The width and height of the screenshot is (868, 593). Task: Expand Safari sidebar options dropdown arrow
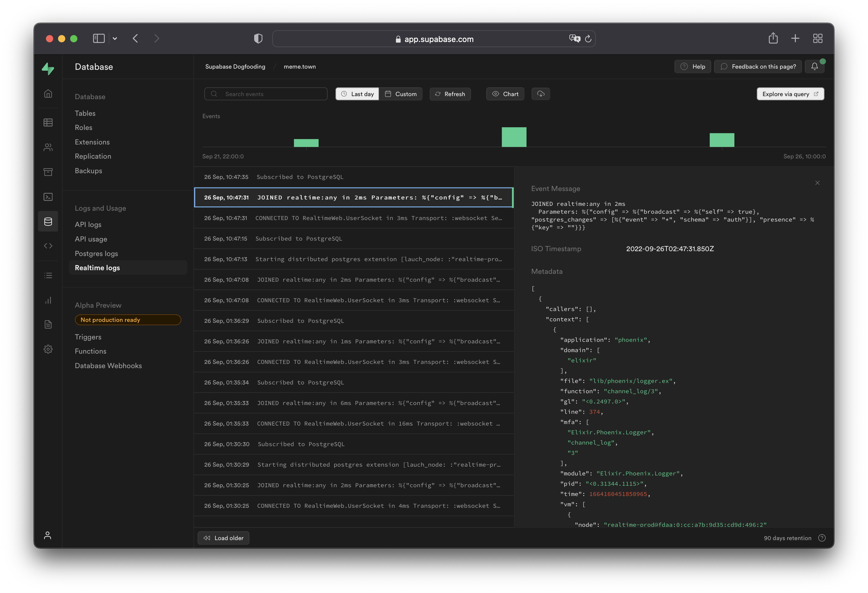click(x=115, y=38)
